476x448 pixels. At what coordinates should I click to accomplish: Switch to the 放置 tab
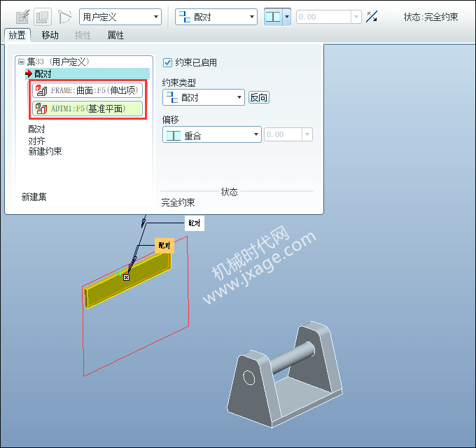pyautogui.click(x=17, y=35)
